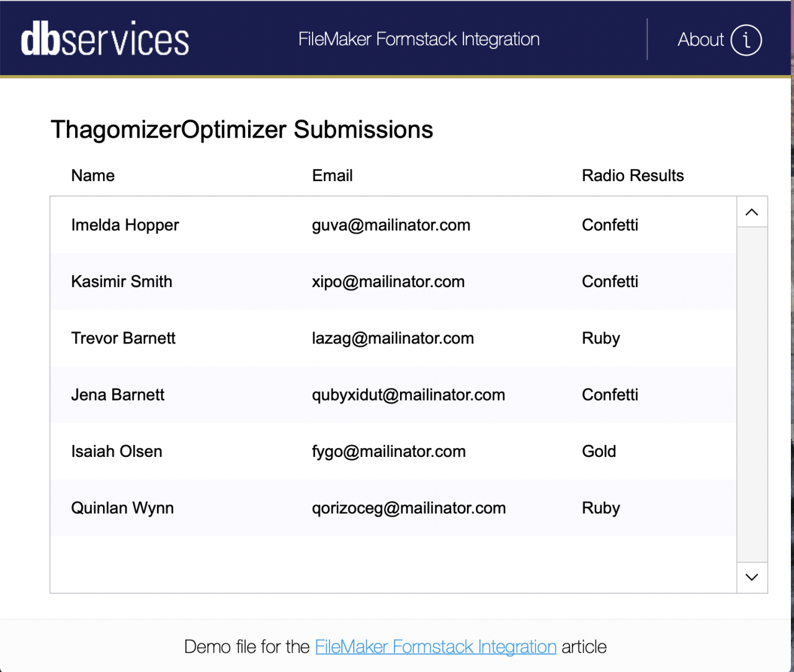Click email xipo@mailinator.com
This screenshot has height=672, width=794.
click(388, 281)
